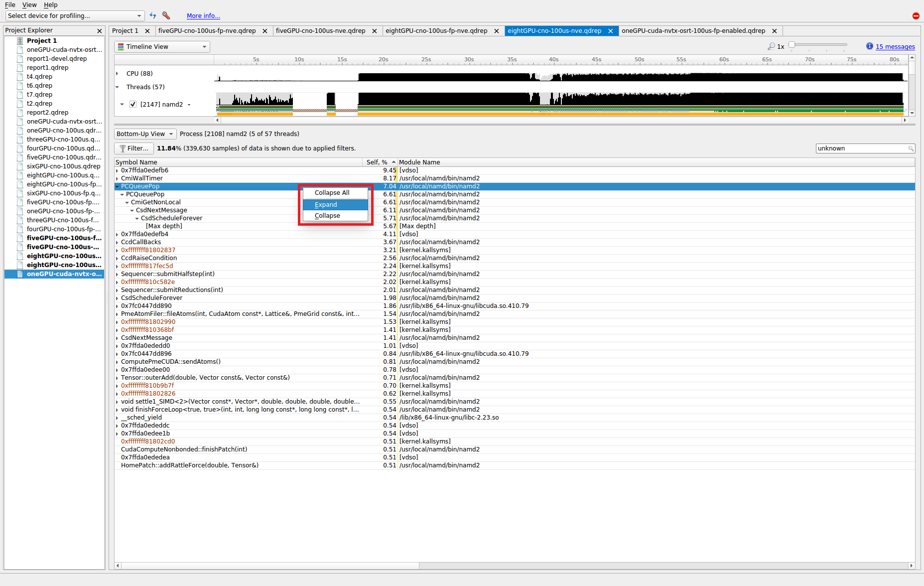Click the refresh device connection arrows icon
This screenshot has width=924, height=586.
[x=153, y=16]
